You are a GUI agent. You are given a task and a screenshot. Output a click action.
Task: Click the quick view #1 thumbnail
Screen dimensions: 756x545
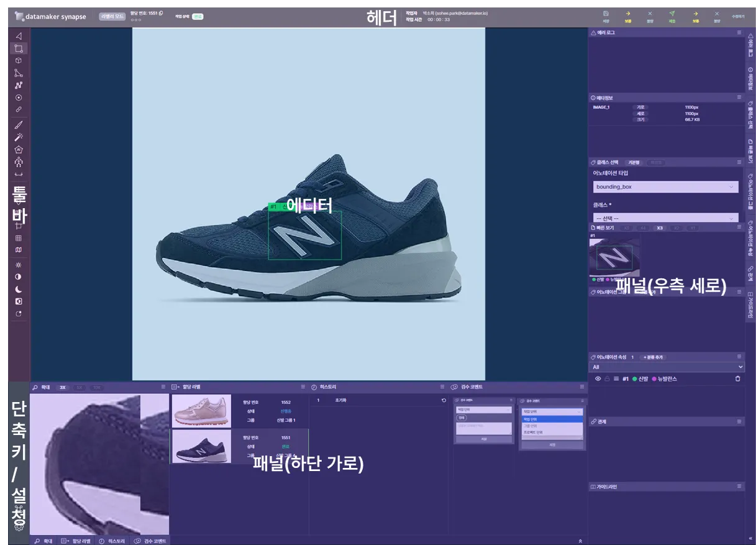click(614, 257)
